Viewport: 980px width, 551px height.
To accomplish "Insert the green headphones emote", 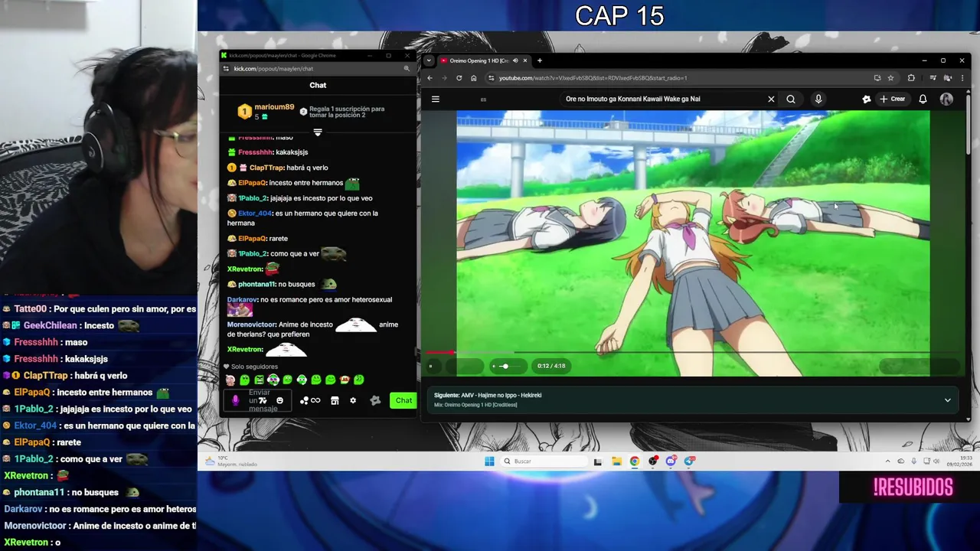I will coord(302,380).
